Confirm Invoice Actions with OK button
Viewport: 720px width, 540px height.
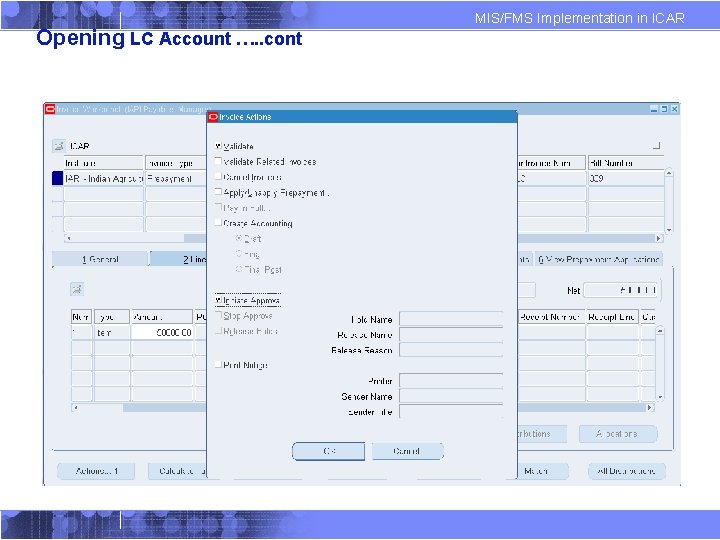(329, 451)
